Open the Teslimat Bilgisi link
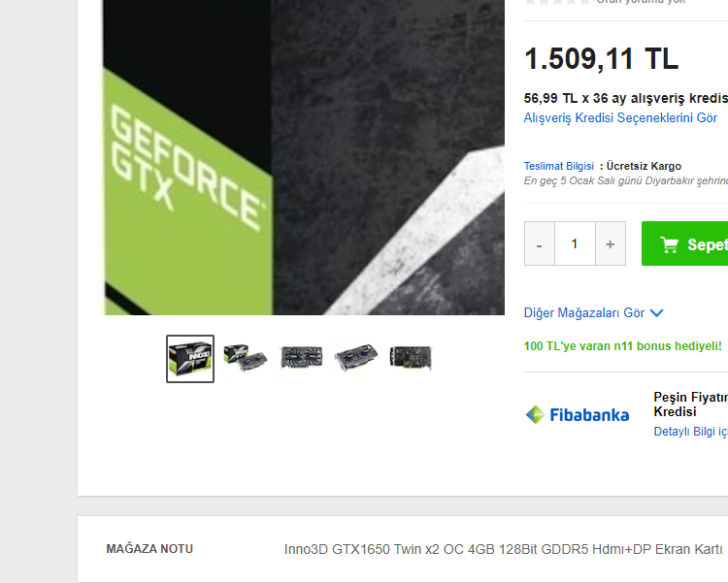Viewport: 728px width, 583px height. tap(558, 166)
